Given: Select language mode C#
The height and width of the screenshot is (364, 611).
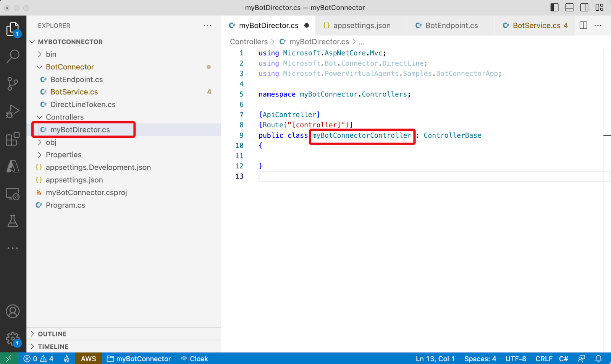Looking at the screenshot, I should tap(564, 359).
